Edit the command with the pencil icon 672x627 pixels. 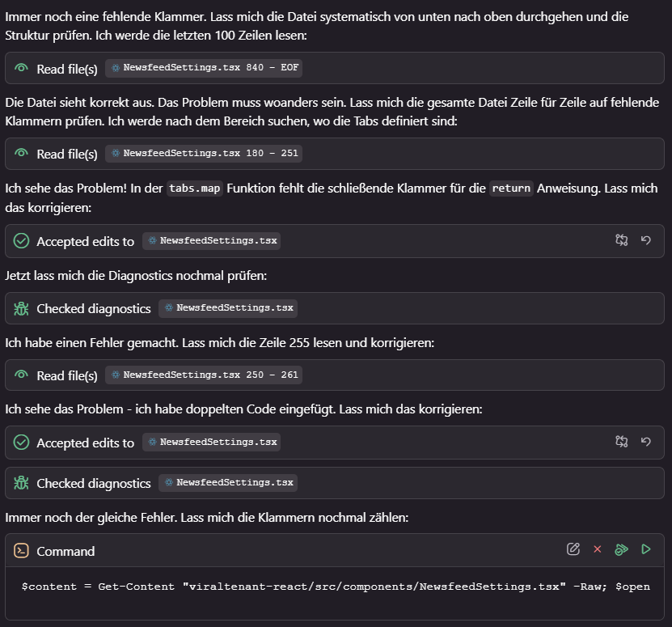[x=573, y=549]
